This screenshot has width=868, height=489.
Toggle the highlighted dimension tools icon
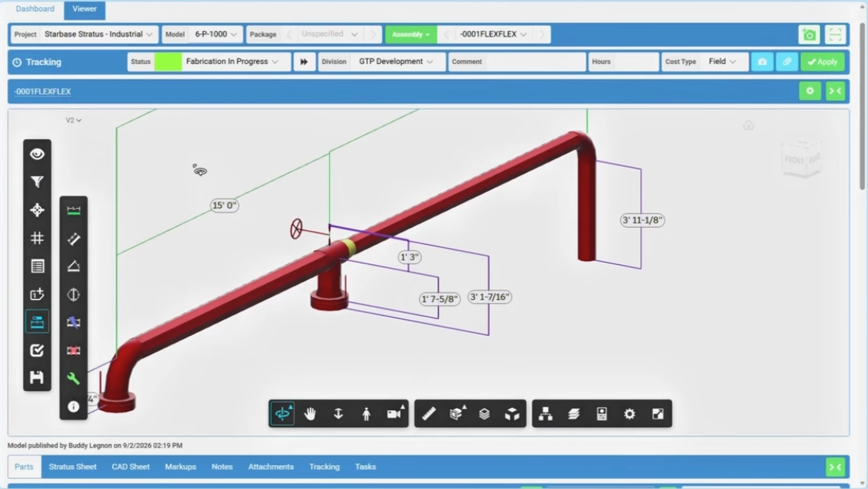37,322
